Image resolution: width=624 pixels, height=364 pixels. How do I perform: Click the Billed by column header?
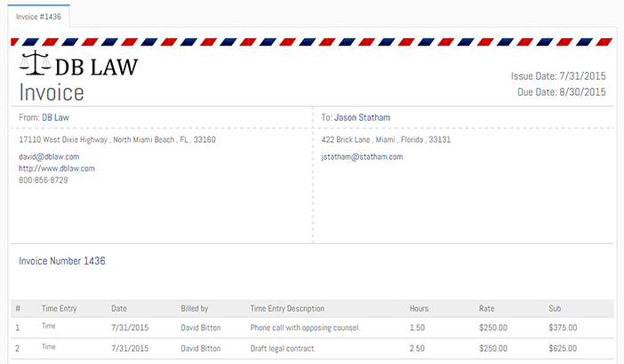pos(194,309)
